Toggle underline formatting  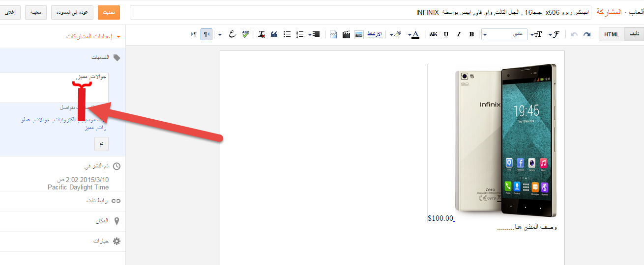tap(446, 34)
